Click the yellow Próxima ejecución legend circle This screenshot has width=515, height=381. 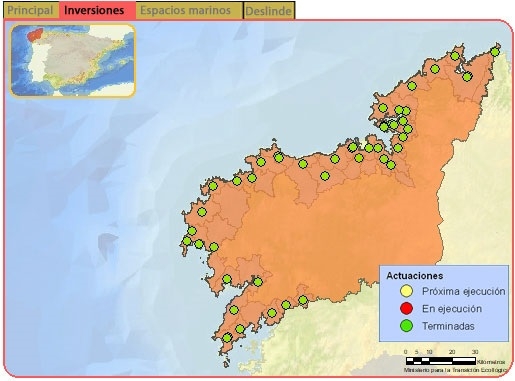point(406,291)
